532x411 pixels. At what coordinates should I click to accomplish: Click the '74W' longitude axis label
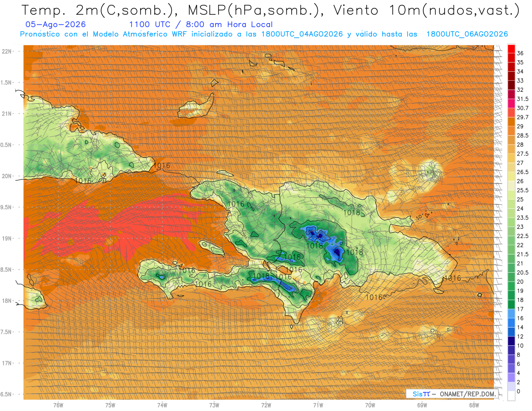(x=162, y=405)
